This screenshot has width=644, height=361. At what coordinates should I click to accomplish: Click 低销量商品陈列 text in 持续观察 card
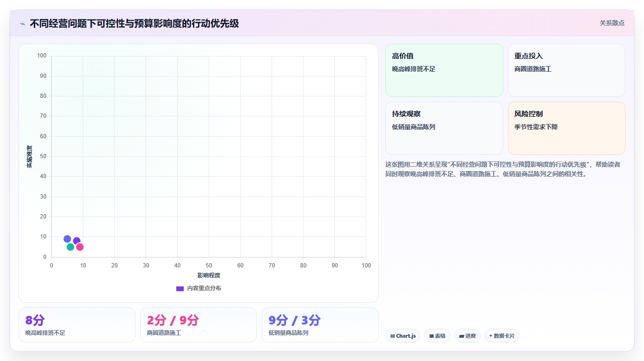[413, 127]
